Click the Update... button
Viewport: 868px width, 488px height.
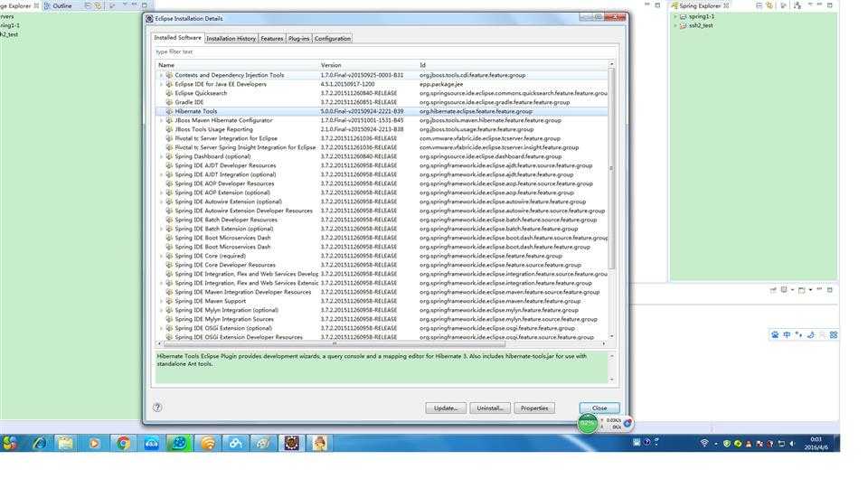point(446,408)
